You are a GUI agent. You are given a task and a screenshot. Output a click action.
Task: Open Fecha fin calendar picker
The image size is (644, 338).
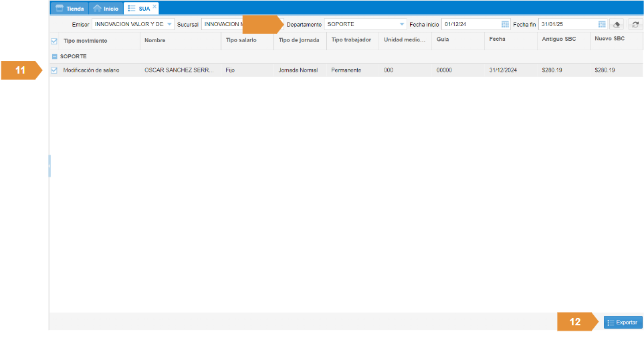coord(602,24)
